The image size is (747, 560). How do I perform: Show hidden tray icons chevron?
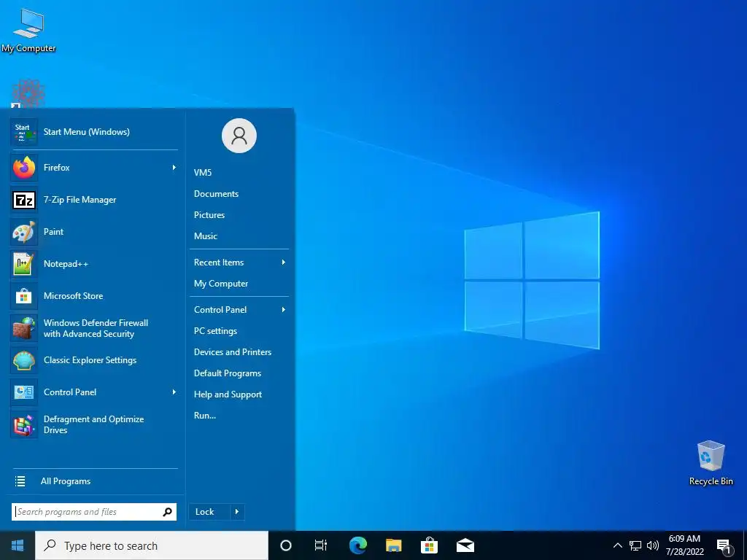pyautogui.click(x=617, y=545)
